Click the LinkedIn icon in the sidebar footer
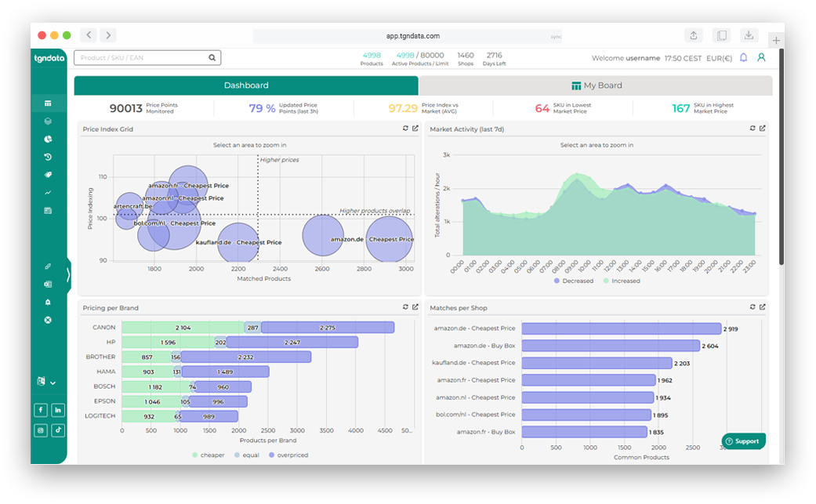The height and width of the screenshot is (504, 816). click(57, 409)
